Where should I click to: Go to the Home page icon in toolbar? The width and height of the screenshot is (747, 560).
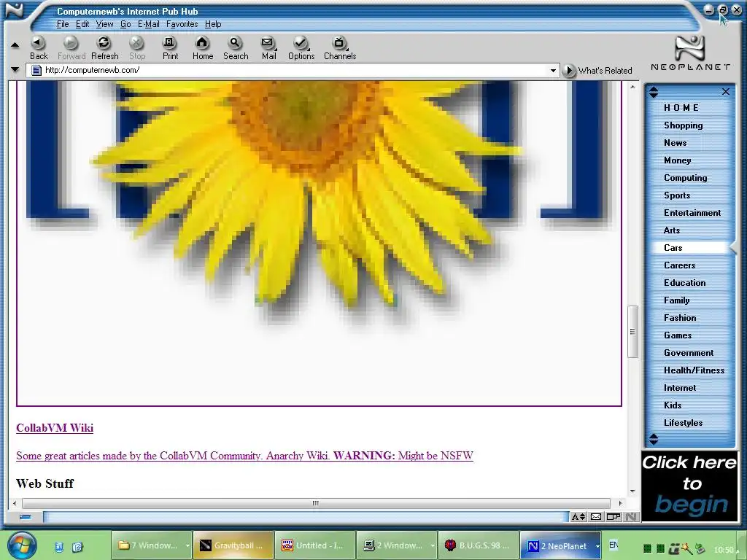[203, 47]
